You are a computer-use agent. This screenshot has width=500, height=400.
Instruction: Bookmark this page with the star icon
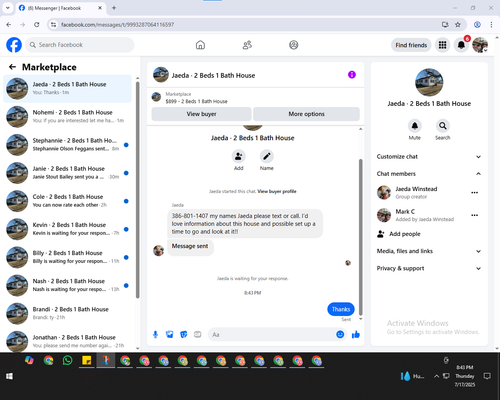click(458, 24)
